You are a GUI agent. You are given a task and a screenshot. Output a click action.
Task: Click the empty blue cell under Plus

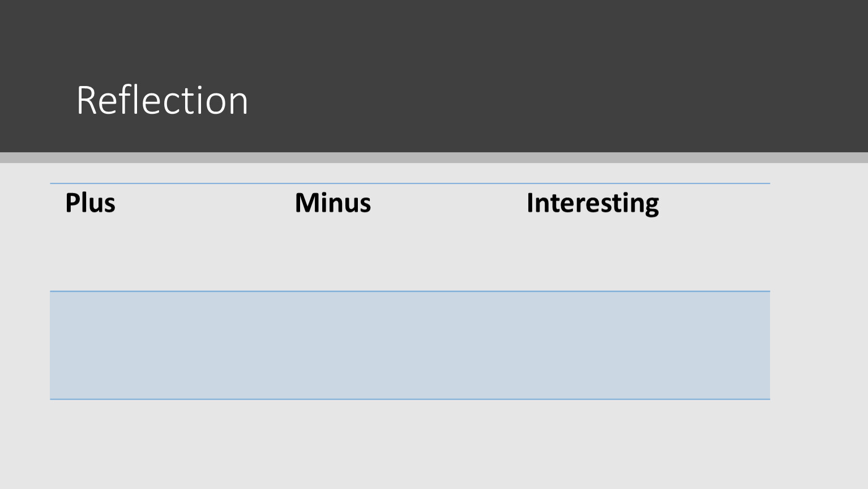point(164,345)
